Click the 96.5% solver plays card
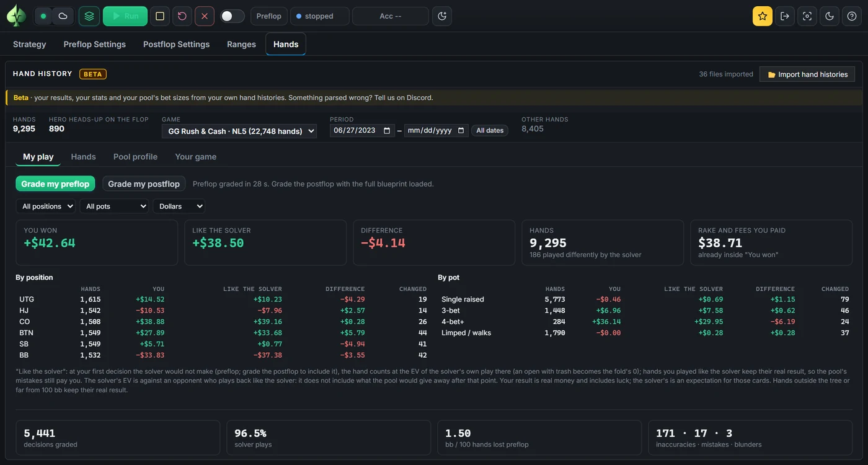The width and height of the screenshot is (868, 465). 329,438
